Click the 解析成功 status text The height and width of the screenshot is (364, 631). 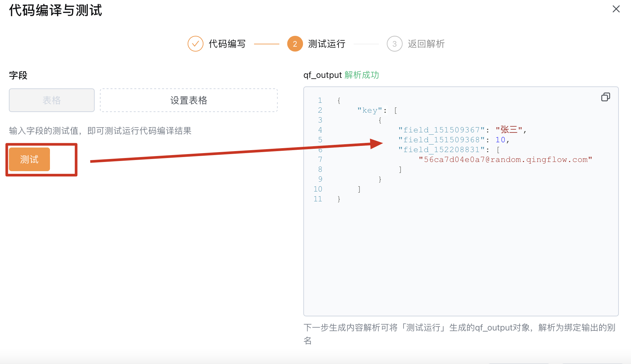362,75
